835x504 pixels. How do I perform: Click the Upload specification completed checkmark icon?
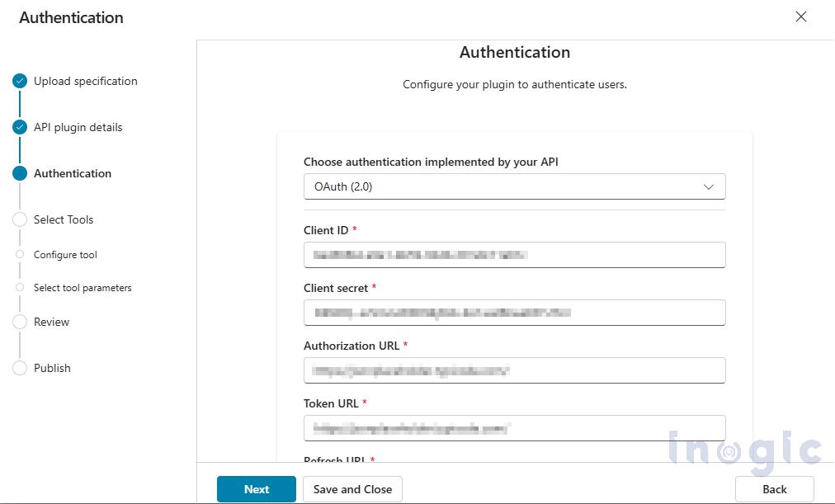coord(20,81)
